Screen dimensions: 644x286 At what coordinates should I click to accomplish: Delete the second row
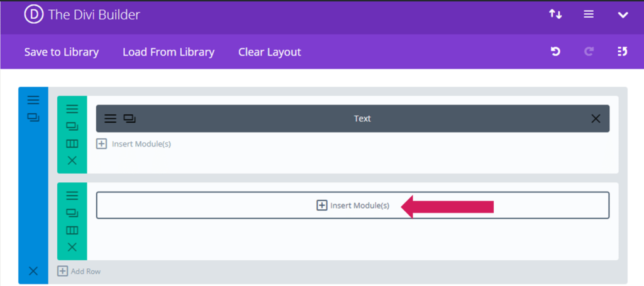click(72, 247)
